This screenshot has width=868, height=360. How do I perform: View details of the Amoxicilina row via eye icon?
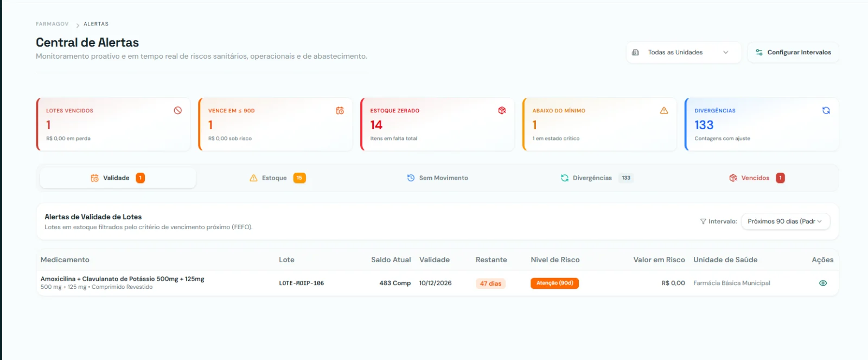pos(823,283)
